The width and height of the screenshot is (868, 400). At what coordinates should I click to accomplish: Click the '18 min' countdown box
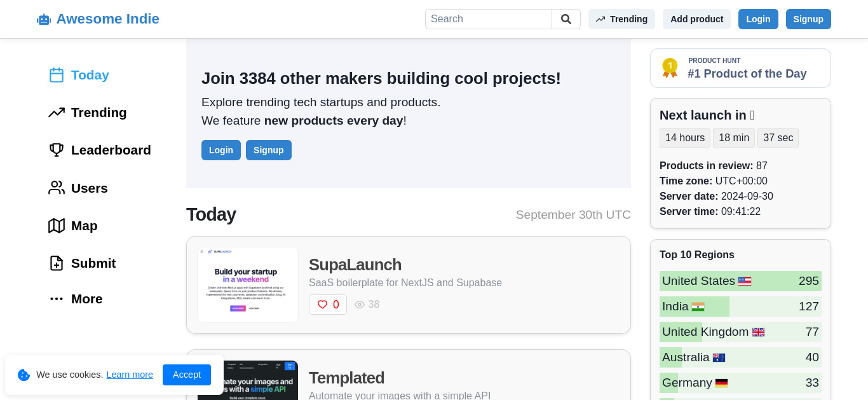tap(734, 138)
